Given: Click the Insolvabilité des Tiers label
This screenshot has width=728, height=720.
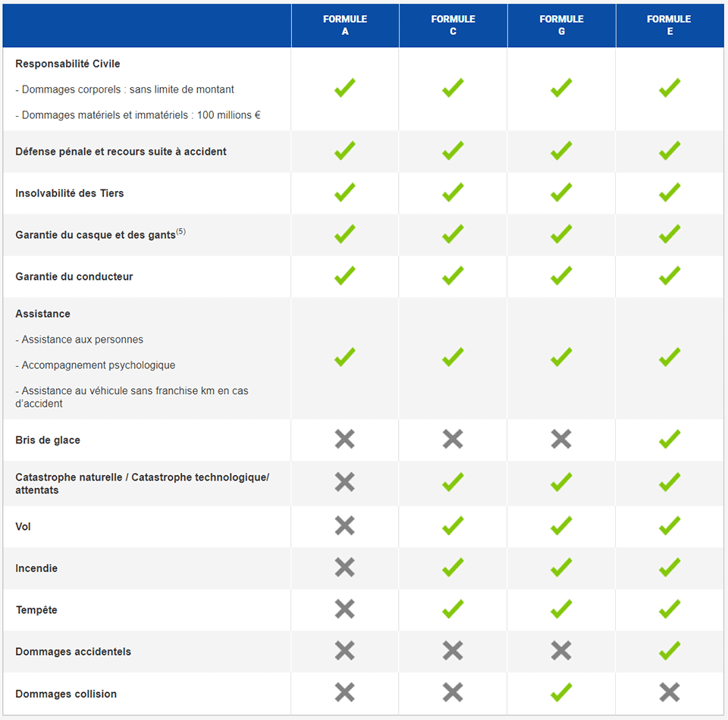Looking at the screenshot, I should (70, 193).
